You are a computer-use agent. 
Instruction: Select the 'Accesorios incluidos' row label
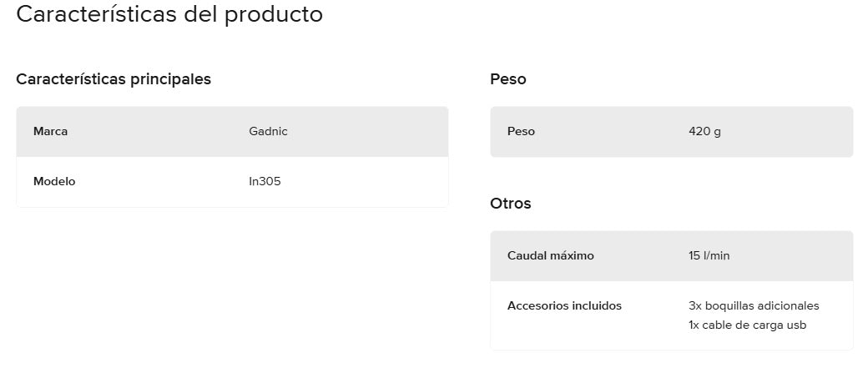point(564,305)
